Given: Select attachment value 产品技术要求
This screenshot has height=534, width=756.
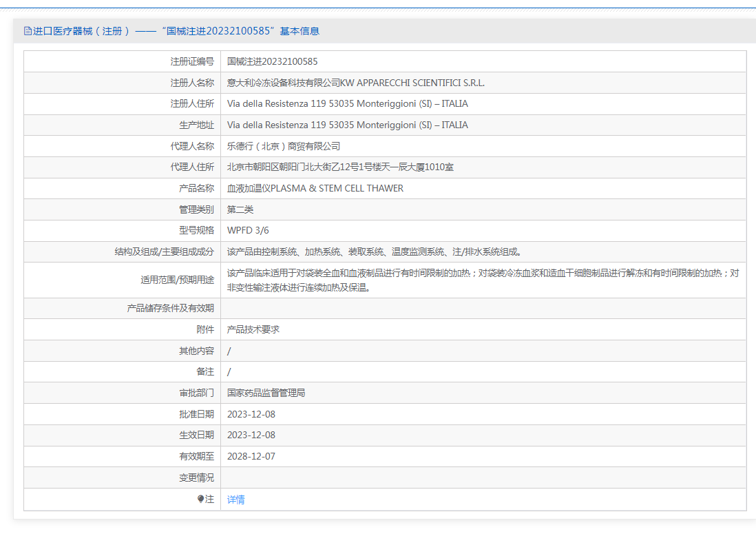Looking at the screenshot, I should click(253, 329).
